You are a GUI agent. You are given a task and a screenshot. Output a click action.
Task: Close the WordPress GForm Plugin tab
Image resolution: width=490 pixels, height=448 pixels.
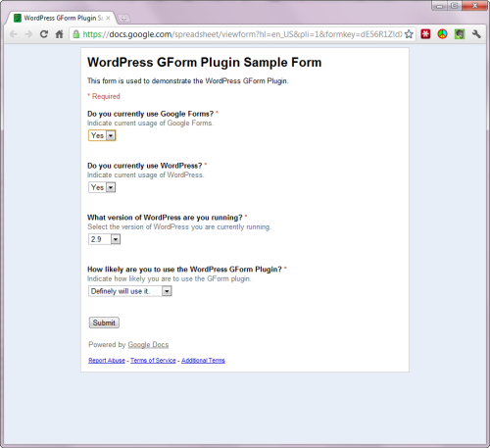coord(108,18)
